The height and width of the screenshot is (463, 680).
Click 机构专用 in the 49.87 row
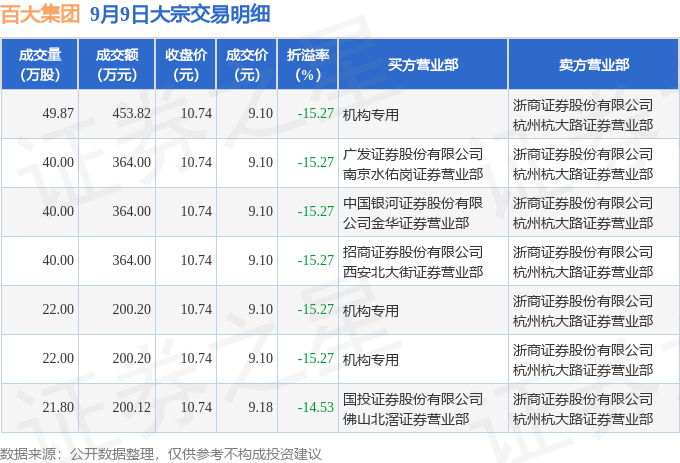tap(371, 115)
